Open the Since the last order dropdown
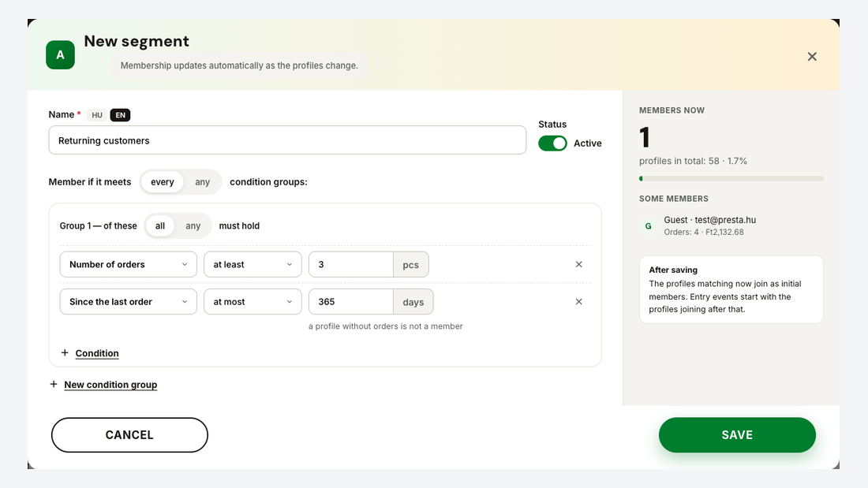Image resolution: width=868 pixels, height=488 pixels. [129, 301]
